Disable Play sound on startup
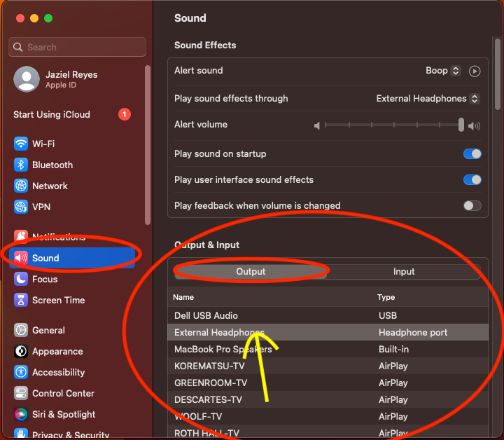 472,154
